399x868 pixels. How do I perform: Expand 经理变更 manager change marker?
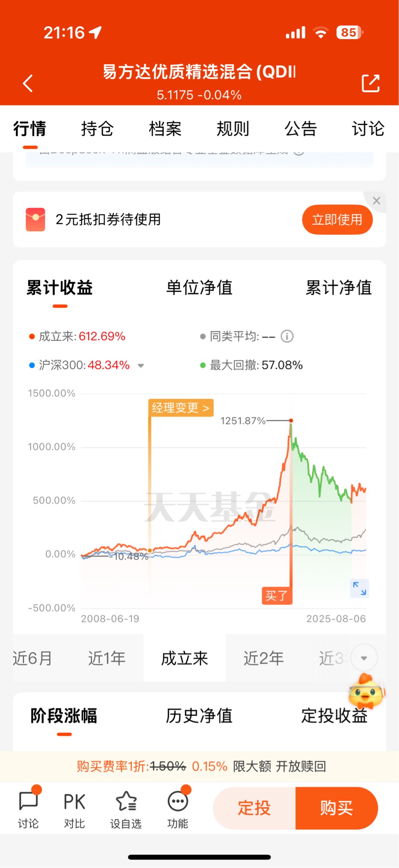(181, 408)
